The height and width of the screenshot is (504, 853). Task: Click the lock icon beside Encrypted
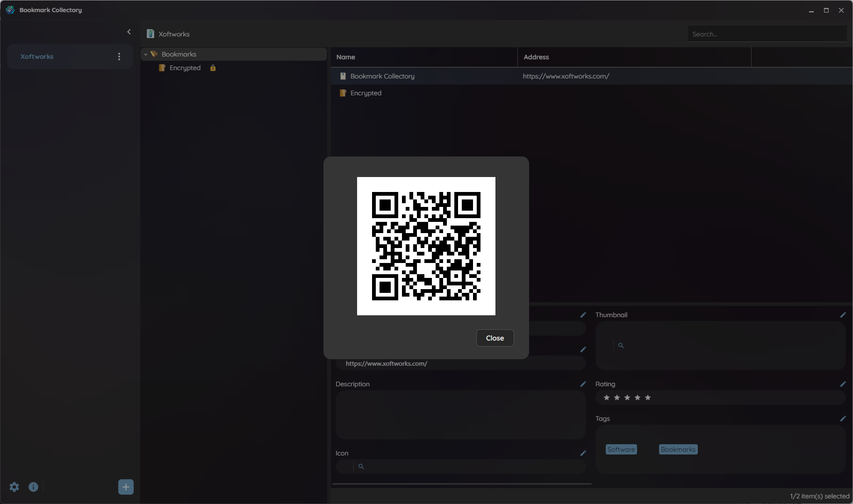point(213,68)
